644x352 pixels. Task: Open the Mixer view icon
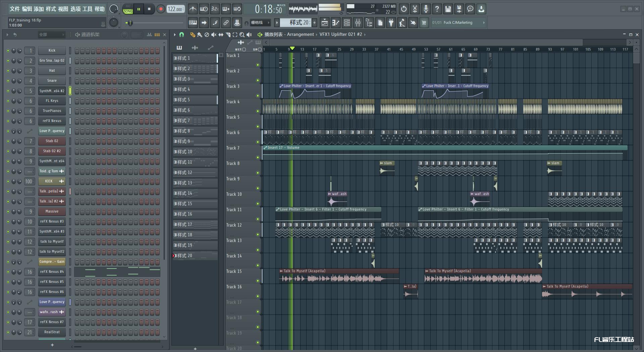coord(358,23)
